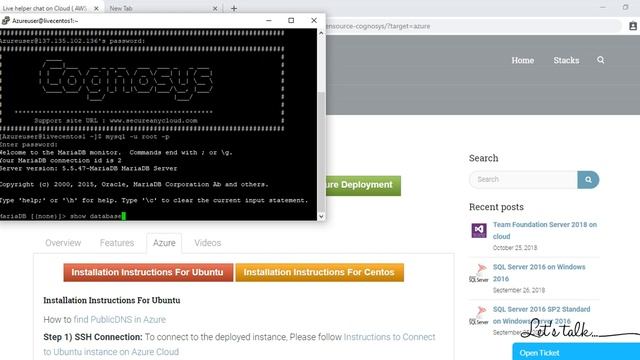Switch to 'Live helper chat on Cloud' tab
The width and height of the screenshot is (640, 360).
(45, 8)
